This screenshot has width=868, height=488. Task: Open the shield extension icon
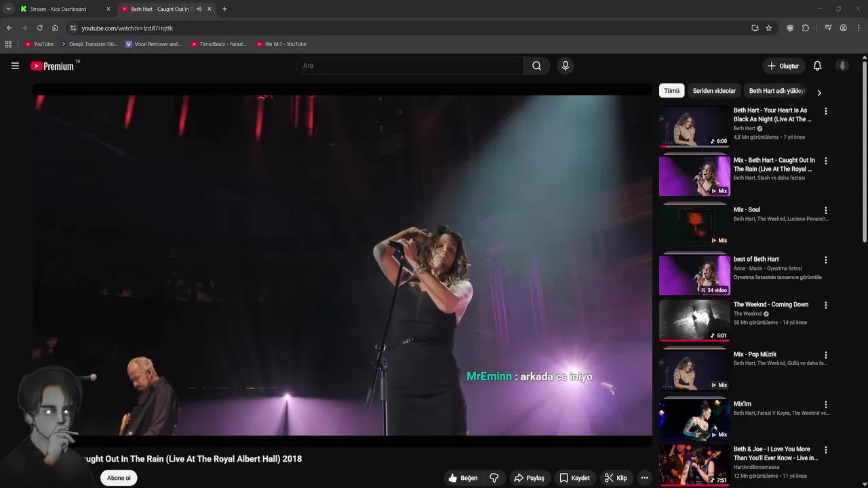pos(790,28)
